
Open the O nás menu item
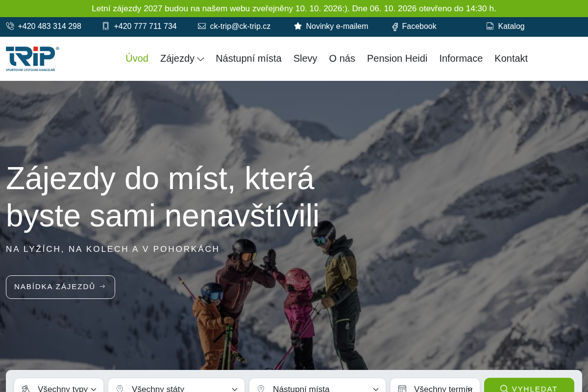point(342,59)
